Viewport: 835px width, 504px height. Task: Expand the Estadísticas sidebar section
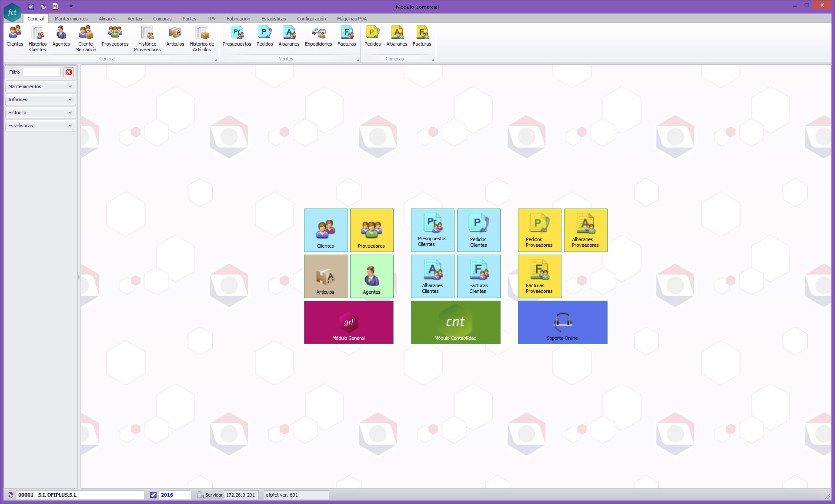pos(40,126)
